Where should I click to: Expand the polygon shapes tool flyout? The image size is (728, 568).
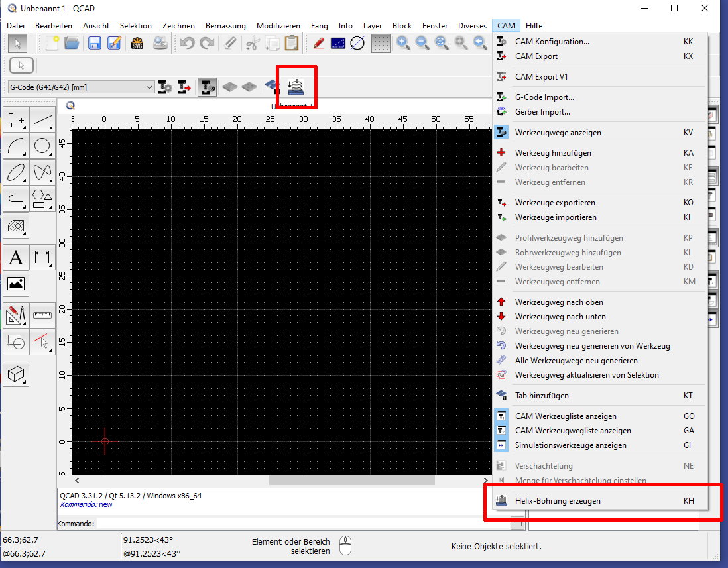click(x=42, y=198)
